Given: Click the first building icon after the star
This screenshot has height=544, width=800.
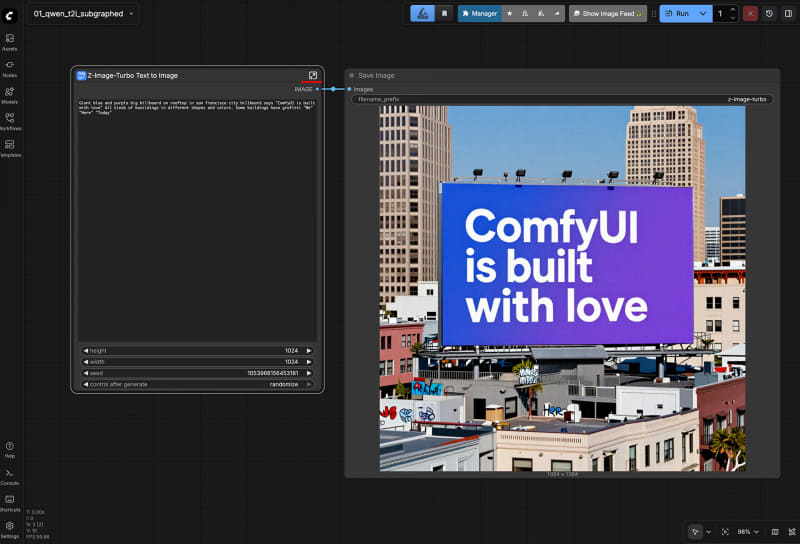Looking at the screenshot, I should [x=525, y=14].
